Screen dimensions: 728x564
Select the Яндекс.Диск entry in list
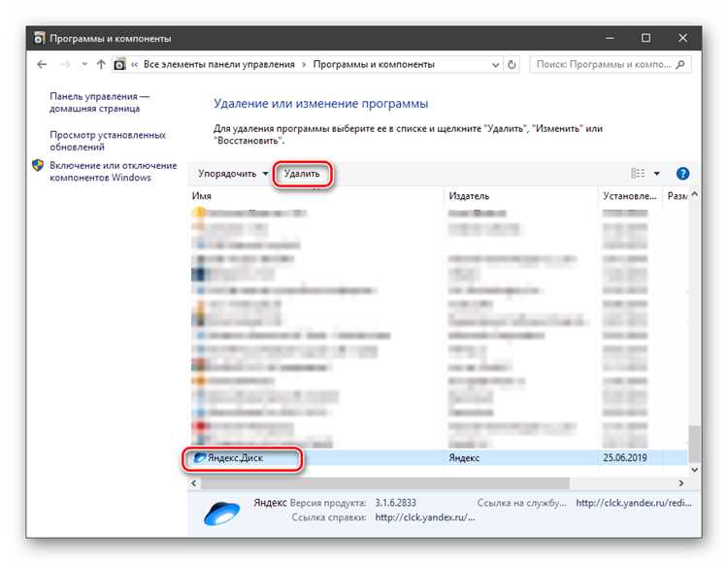point(439,457)
